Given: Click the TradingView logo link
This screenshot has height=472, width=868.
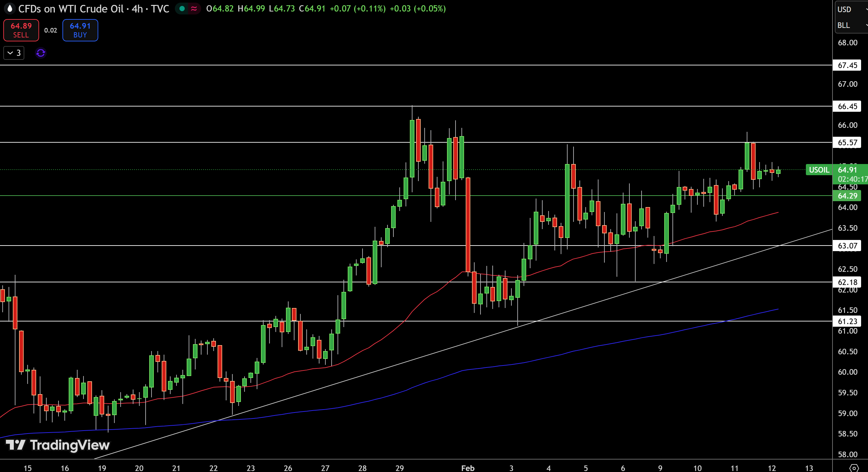Looking at the screenshot, I should pyautogui.click(x=58, y=445).
